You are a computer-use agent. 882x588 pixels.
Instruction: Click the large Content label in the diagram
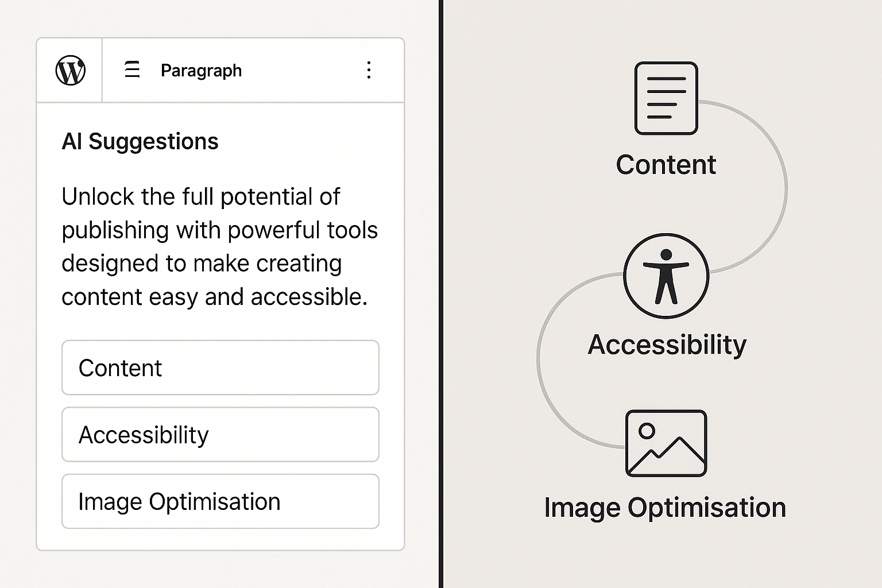[x=666, y=165]
